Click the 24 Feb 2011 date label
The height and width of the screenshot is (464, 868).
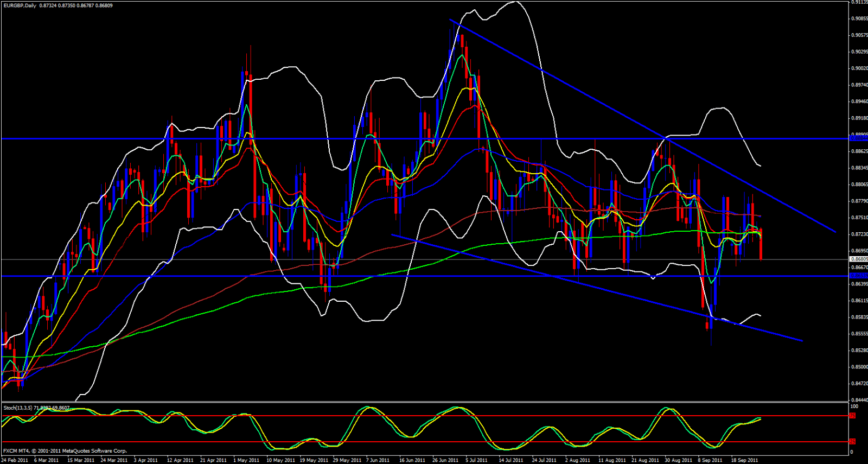tap(15, 460)
